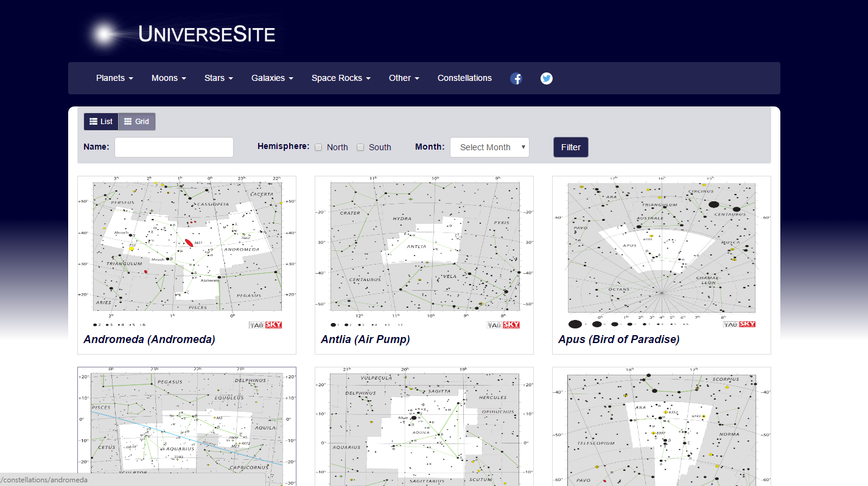Image resolution: width=868 pixels, height=486 pixels.
Task: Open the Apus (Bird of Paradise) link
Action: (x=619, y=339)
